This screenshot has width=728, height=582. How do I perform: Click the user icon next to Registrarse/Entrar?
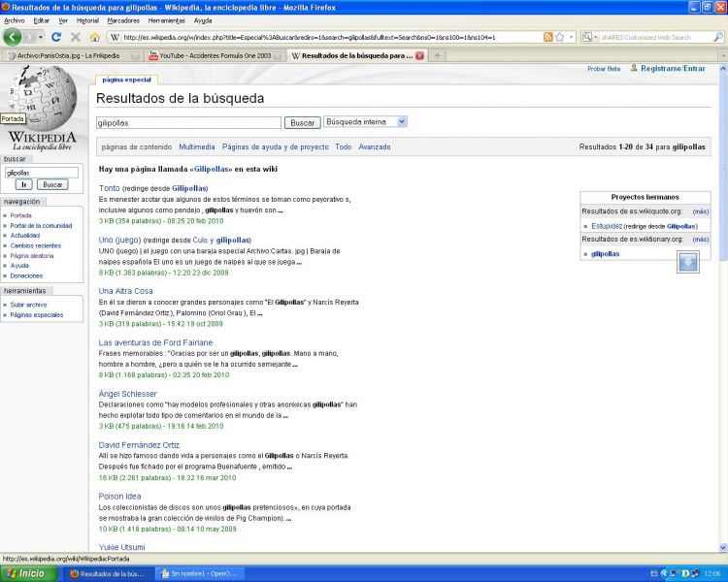(x=634, y=68)
